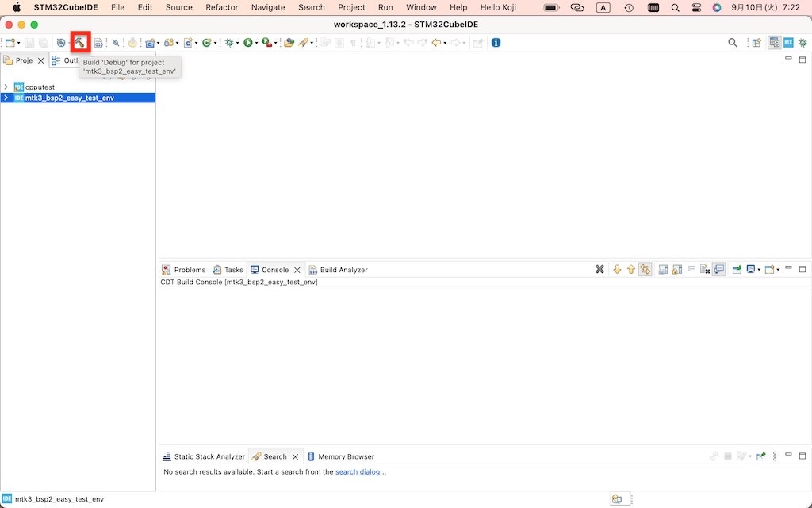Open the Project menu

pos(351,8)
